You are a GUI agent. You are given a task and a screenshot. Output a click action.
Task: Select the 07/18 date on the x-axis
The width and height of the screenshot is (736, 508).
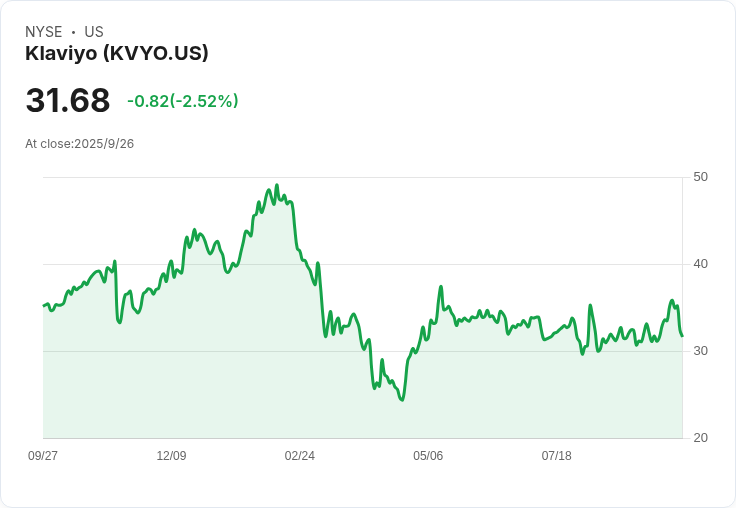556,456
